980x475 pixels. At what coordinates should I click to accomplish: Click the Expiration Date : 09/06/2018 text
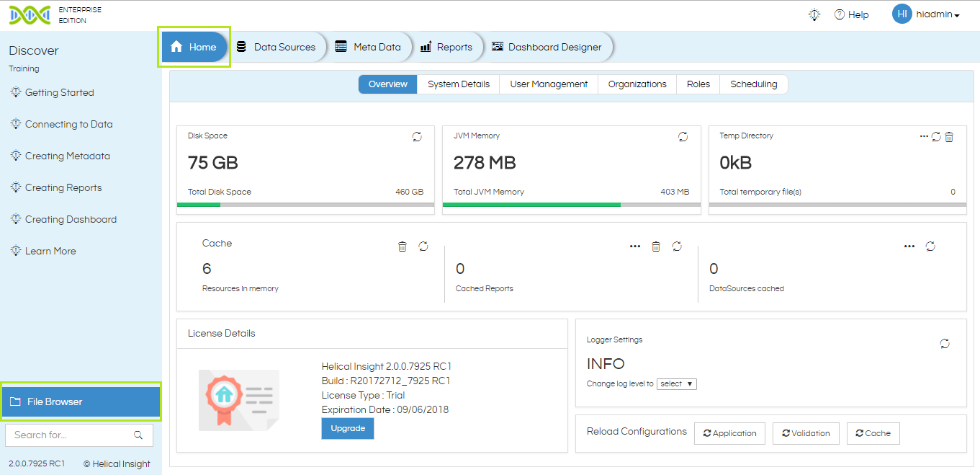[x=385, y=409]
